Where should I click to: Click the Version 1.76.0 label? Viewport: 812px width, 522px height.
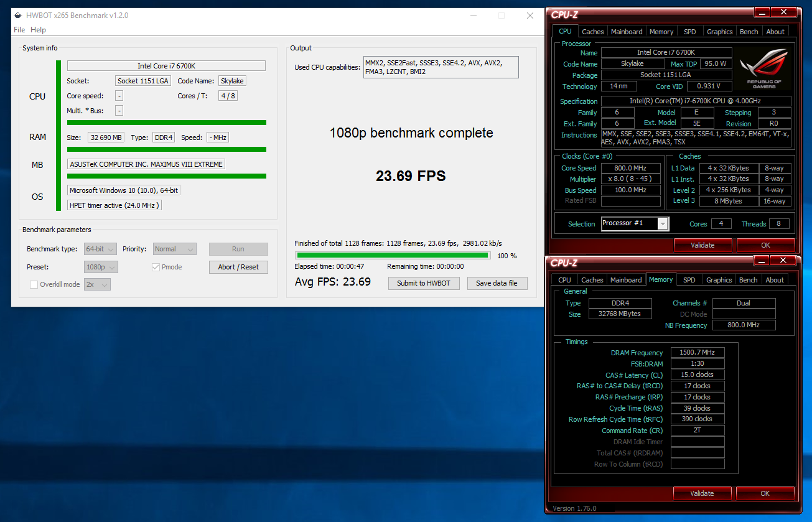click(x=574, y=508)
